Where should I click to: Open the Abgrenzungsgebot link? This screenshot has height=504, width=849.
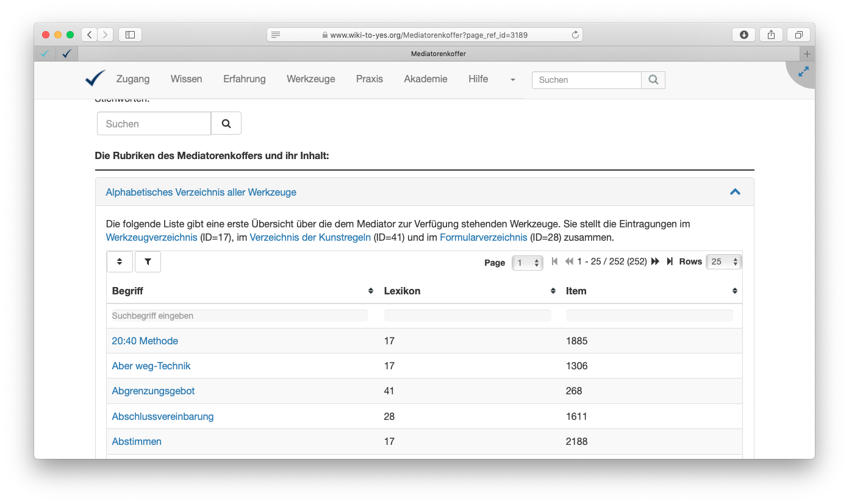[153, 391]
